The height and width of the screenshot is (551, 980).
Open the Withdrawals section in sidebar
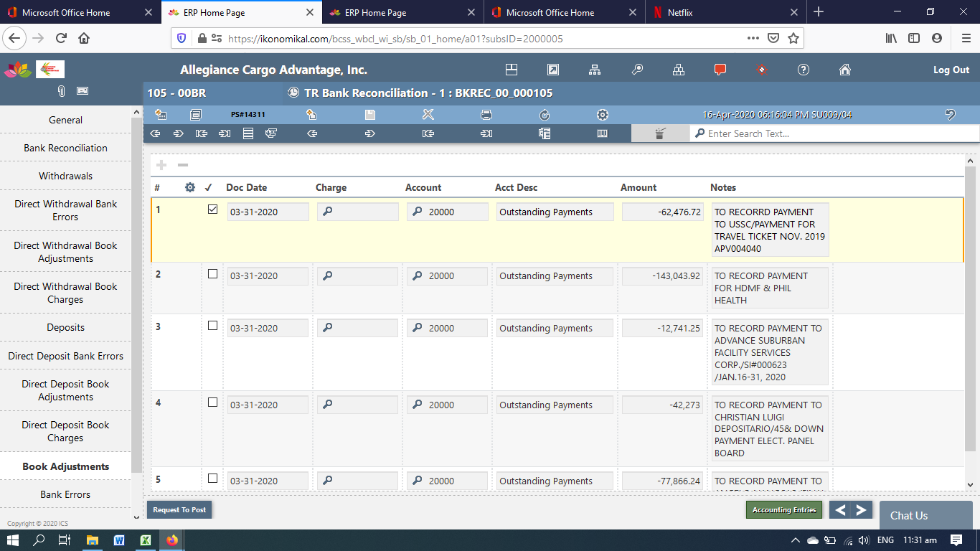pyautogui.click(x=65, y=176)
